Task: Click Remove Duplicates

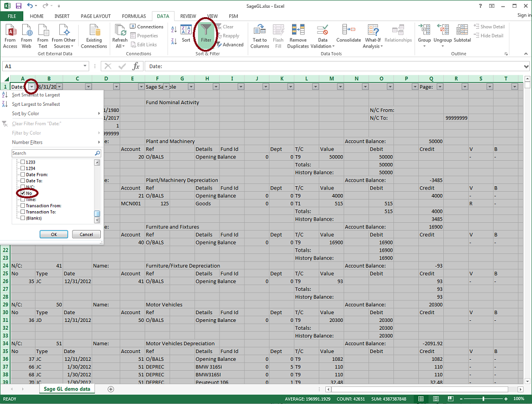Action: (x=298, y=37)
